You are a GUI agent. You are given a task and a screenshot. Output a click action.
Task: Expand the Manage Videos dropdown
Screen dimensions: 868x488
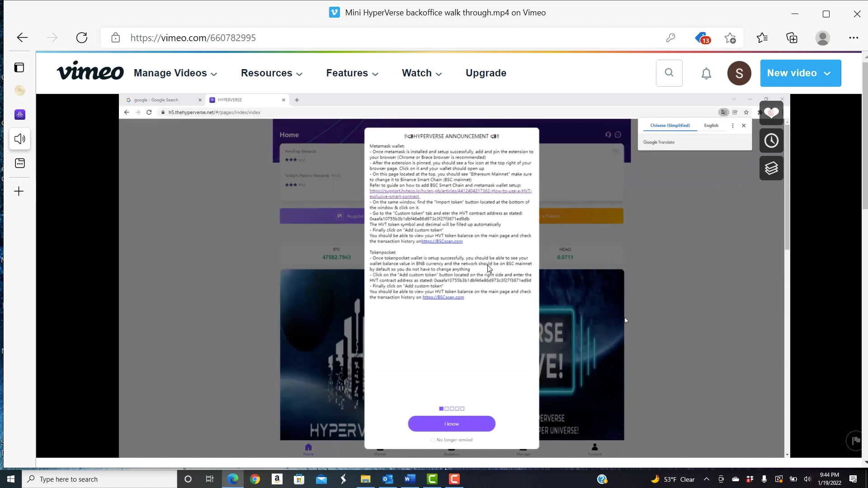click(175, 73)
